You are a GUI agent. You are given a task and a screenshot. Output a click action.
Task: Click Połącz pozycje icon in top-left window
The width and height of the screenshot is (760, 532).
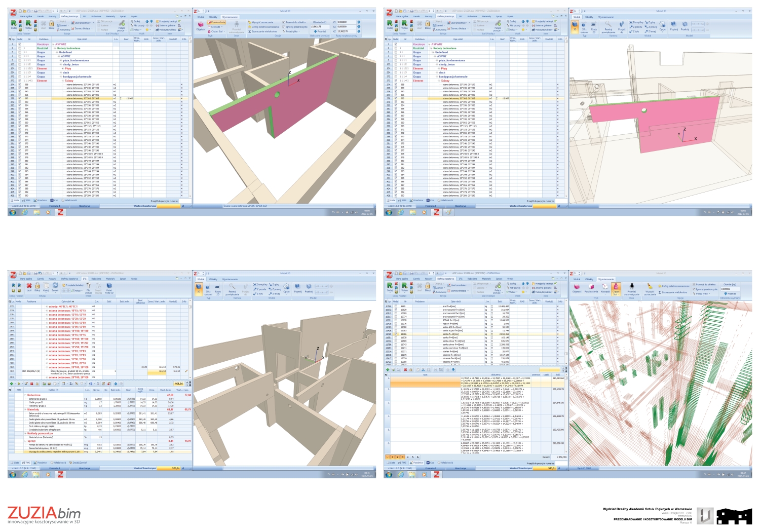click(x=122, y=25)
